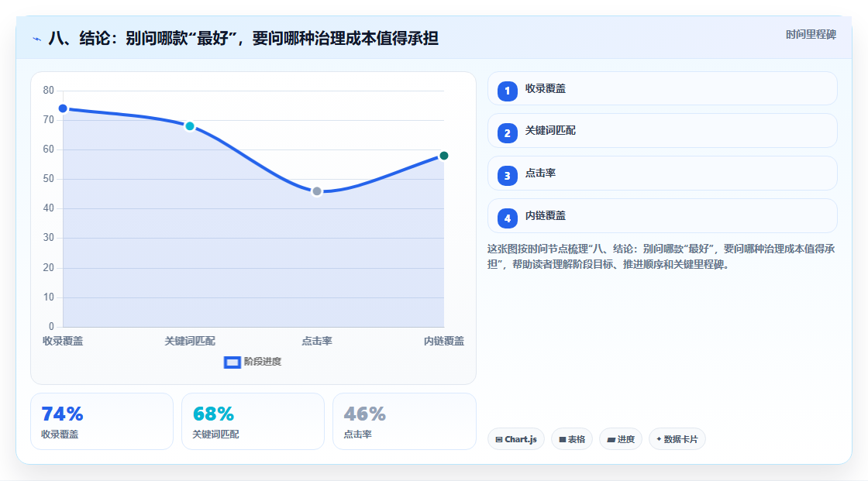Open the 点击率 milestone row
Image resolution: width=868 pixels, height=481 pixels.
(662, 174)
